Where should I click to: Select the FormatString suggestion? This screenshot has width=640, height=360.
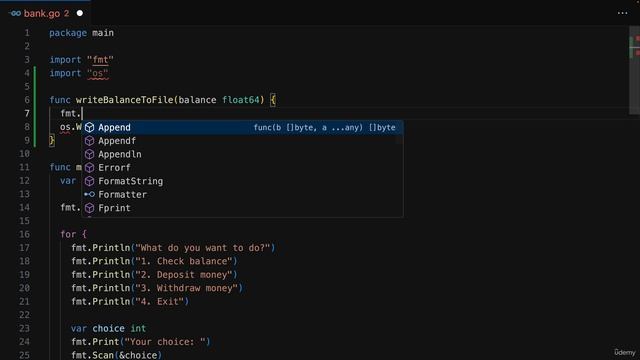(x=242, y=181)
